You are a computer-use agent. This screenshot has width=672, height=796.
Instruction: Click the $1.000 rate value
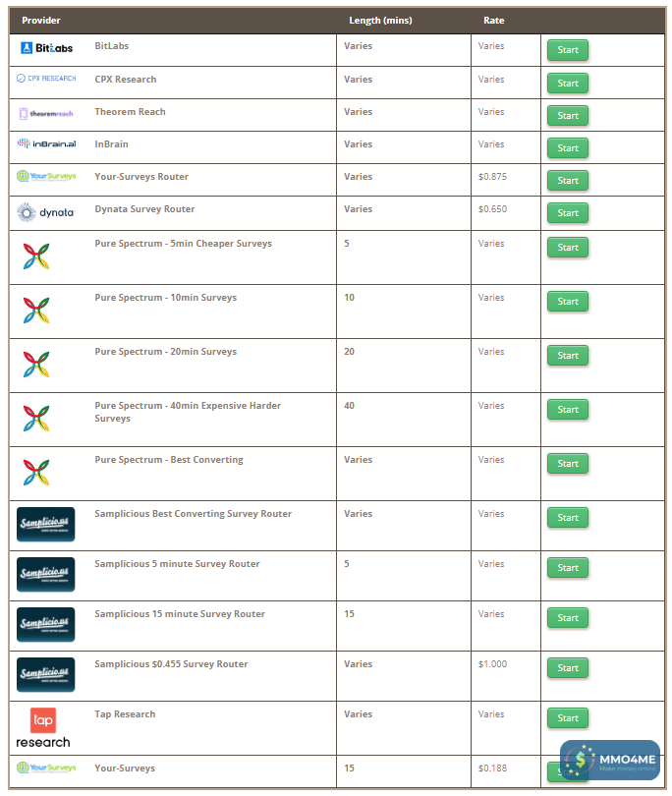[x=492, y=664]
